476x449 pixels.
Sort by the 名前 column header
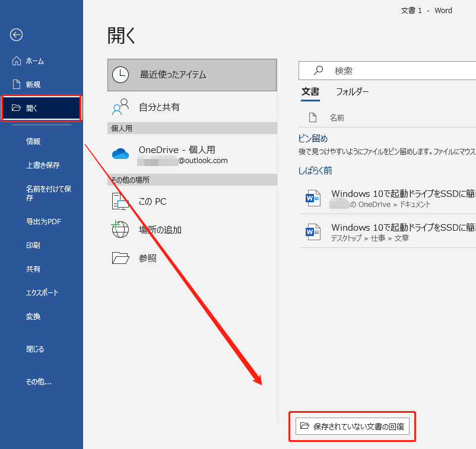coord(337,117)
